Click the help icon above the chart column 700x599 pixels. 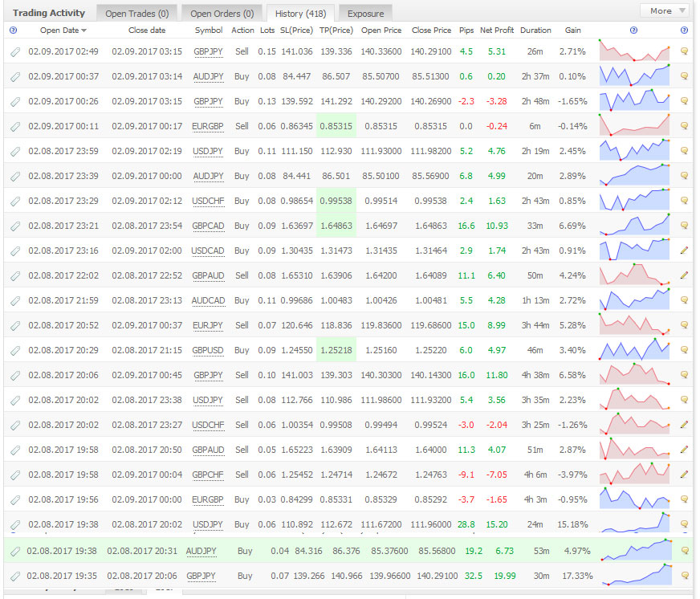[633, 30]
